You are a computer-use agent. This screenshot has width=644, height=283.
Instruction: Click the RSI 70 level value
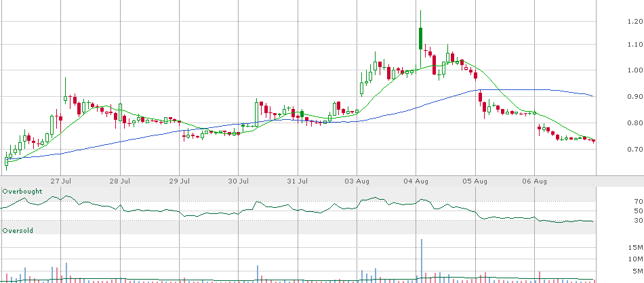click(x=638, y=201)
